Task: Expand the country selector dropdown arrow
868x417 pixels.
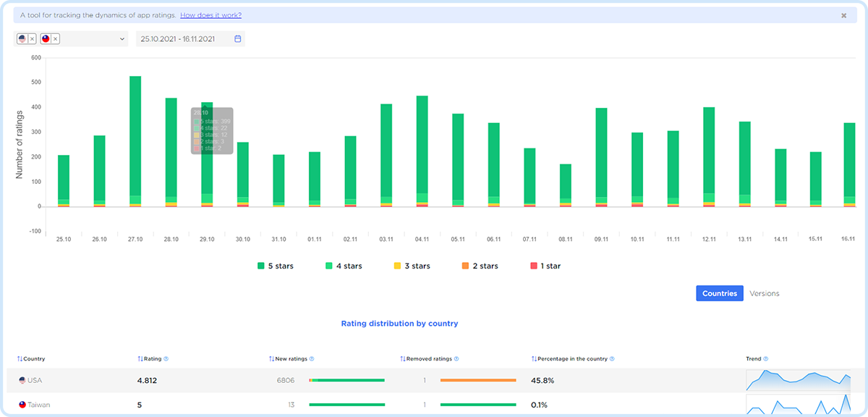Action: click(x=122, y=39)
